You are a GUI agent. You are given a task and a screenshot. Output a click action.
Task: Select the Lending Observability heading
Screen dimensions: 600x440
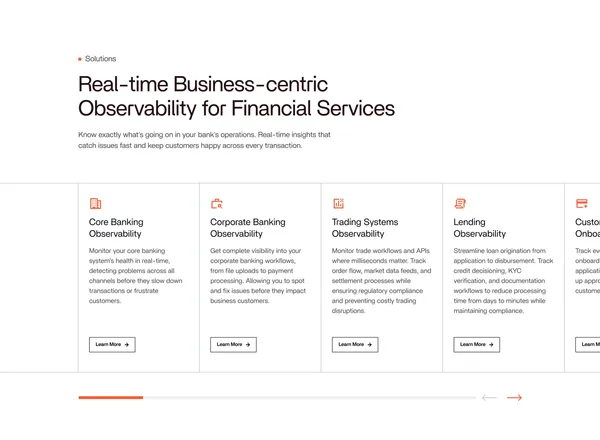480,228
